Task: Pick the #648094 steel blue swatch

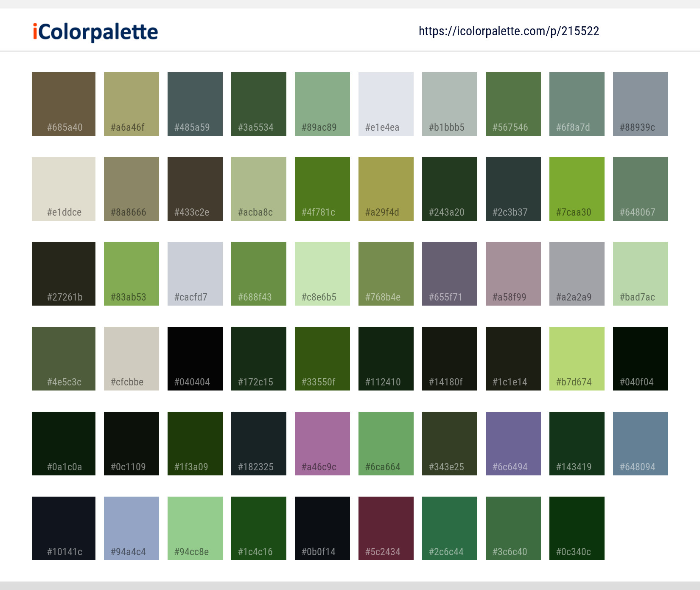Action: tap(641, 444)
